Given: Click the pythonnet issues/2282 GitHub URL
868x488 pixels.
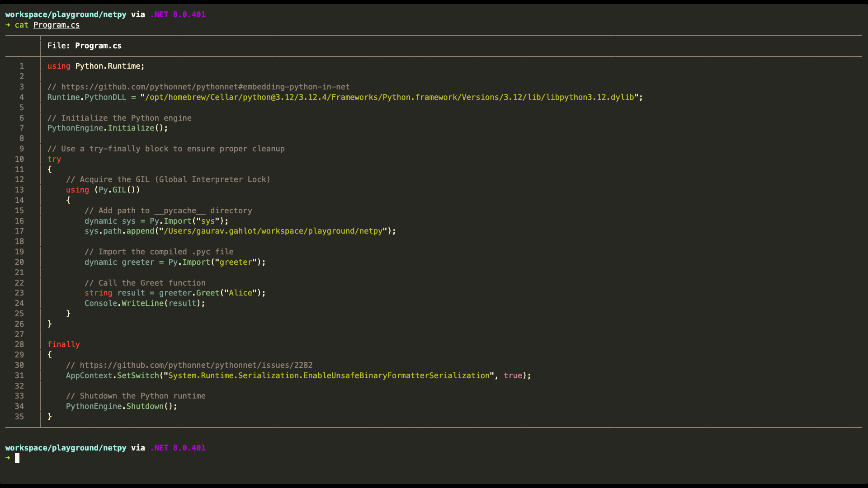Looking at the screenshot, I should click(196, 365).
